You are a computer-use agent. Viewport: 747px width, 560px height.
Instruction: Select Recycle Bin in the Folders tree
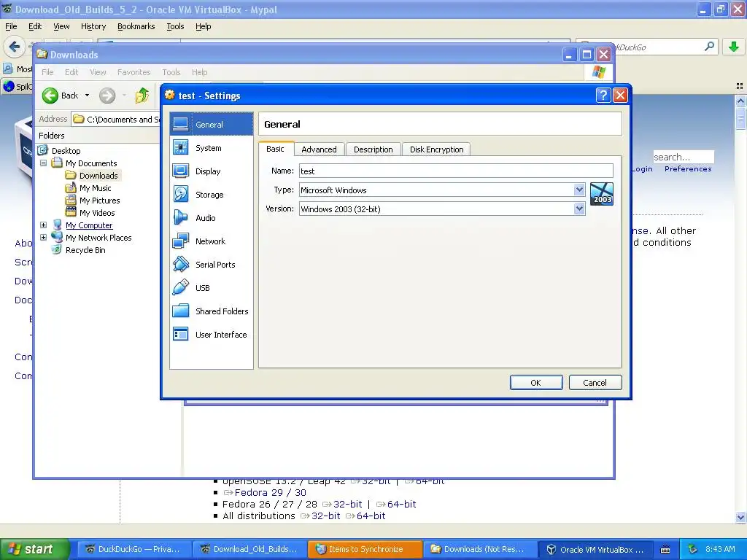pos(85,250)
